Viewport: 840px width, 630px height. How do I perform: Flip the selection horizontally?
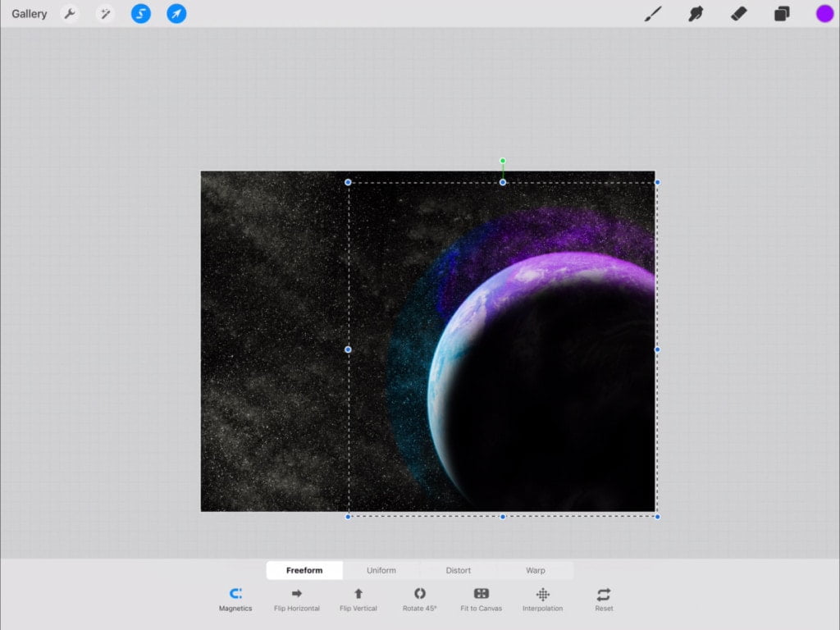point(297,598)
